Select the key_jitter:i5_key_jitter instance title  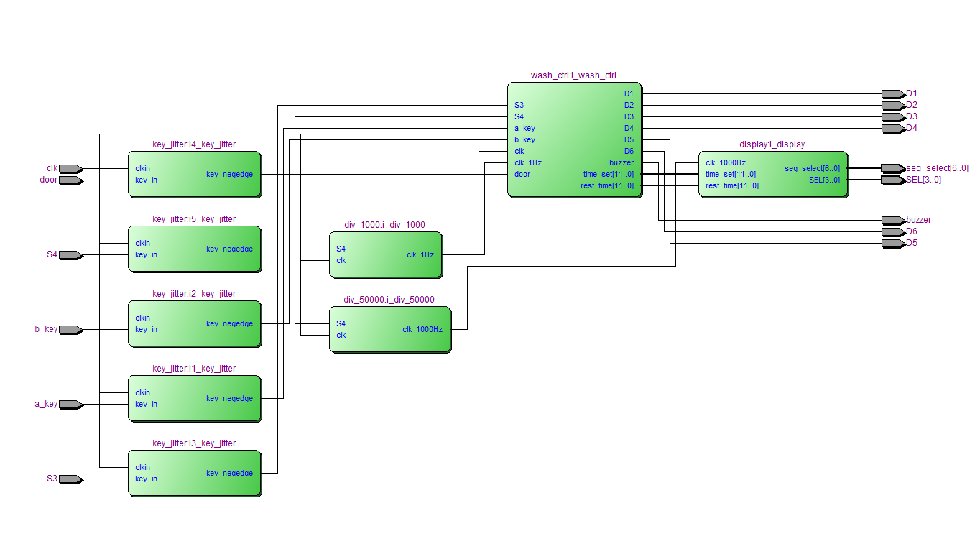click(194, 219)
